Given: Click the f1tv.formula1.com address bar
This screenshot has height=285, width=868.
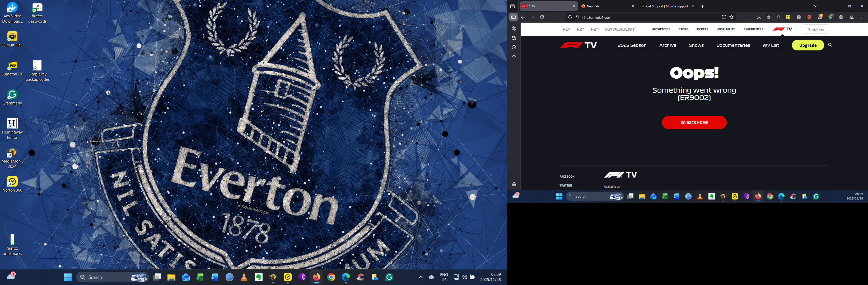Looking at the screenshot, I should point(640,17).
